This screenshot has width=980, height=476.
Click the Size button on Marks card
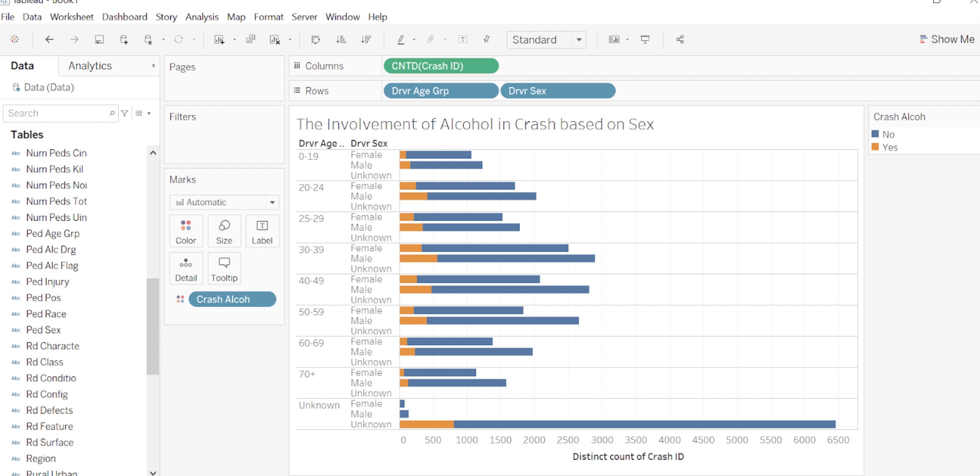coord(224,232)
